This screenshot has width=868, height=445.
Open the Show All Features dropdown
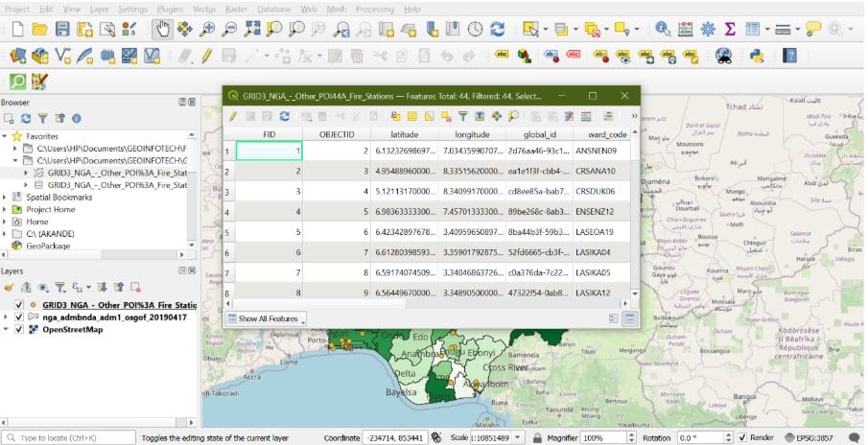(x=266, y=318)
